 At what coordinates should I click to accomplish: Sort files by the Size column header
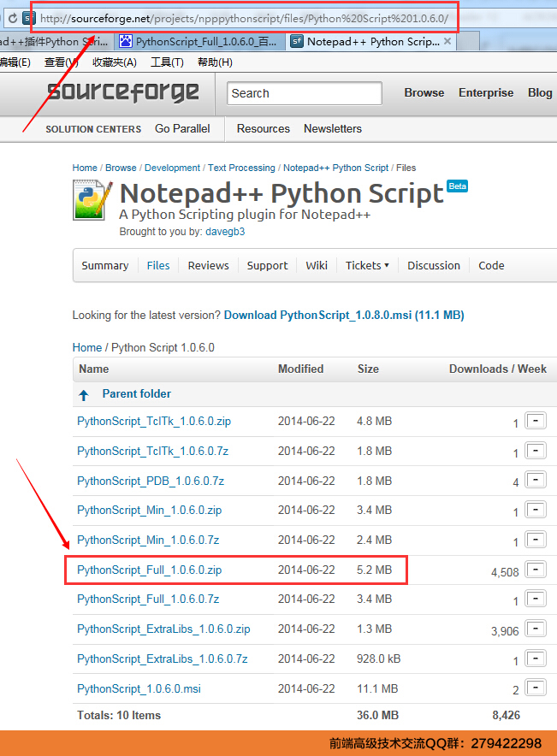369,369
